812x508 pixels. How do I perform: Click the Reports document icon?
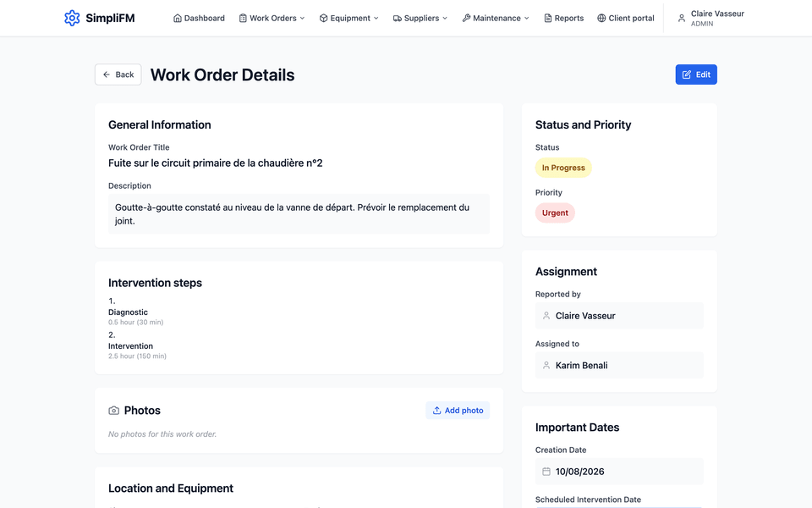click(x=548, y=18)
